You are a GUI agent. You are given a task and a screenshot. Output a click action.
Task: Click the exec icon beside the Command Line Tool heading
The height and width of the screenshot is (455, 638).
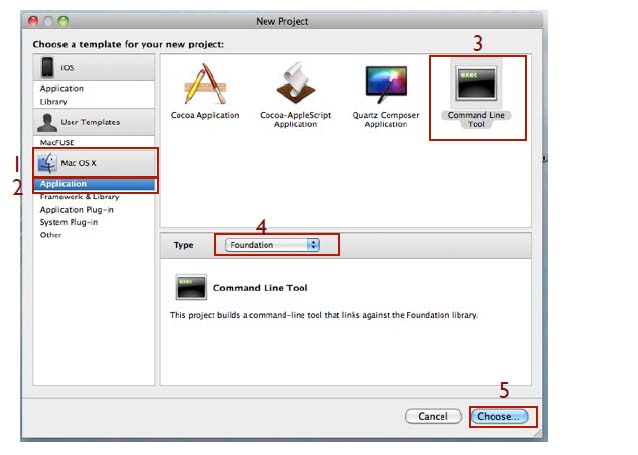(x=191, y=287)
